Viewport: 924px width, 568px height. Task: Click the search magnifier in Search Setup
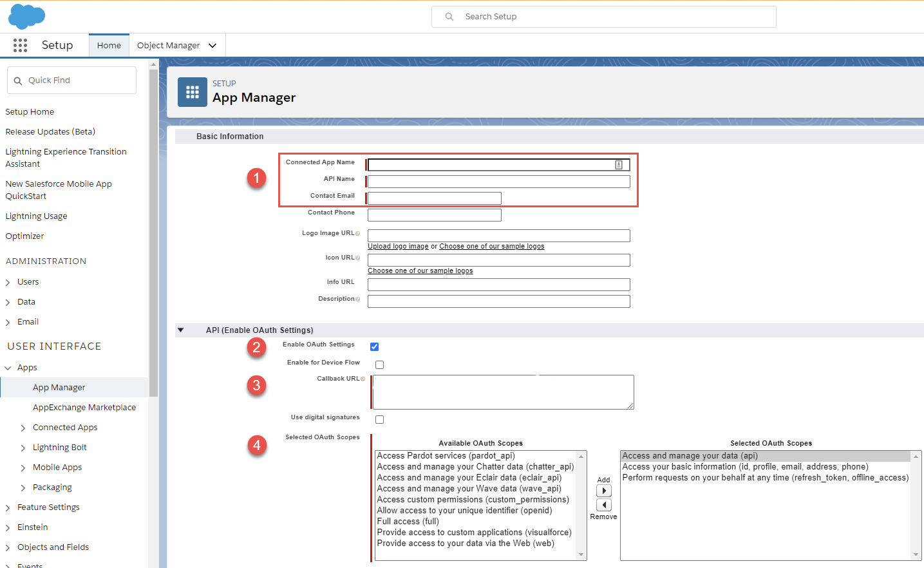(x=449, y=17)
